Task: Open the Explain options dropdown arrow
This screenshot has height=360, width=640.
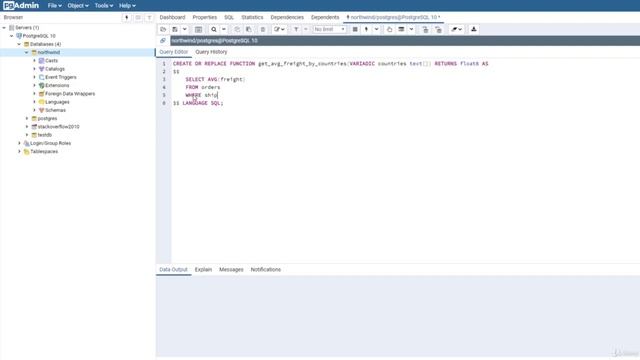Action: (x=411, y=29)
